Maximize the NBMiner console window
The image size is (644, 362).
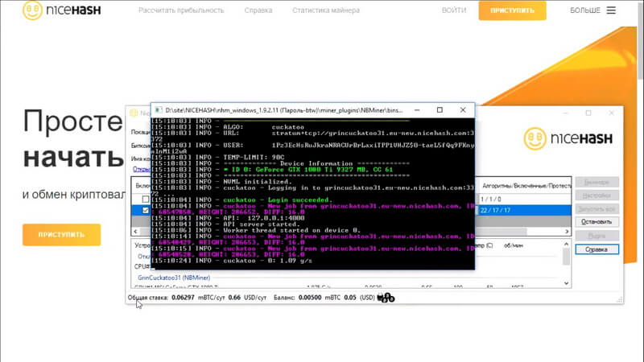[x=440, y=110]
